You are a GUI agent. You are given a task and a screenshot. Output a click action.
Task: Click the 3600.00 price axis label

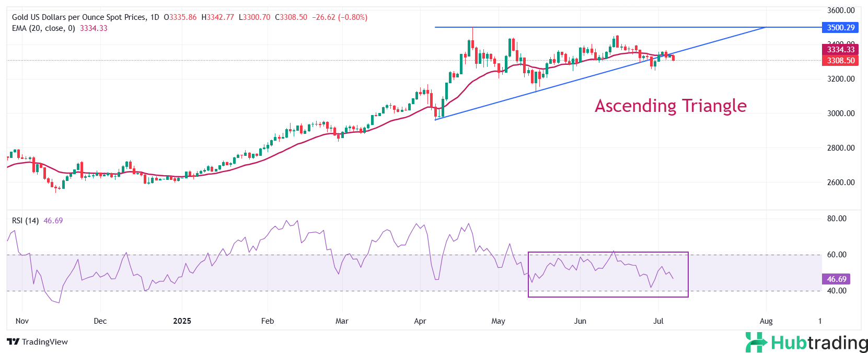pyautogui.click(x=840, y=10)
